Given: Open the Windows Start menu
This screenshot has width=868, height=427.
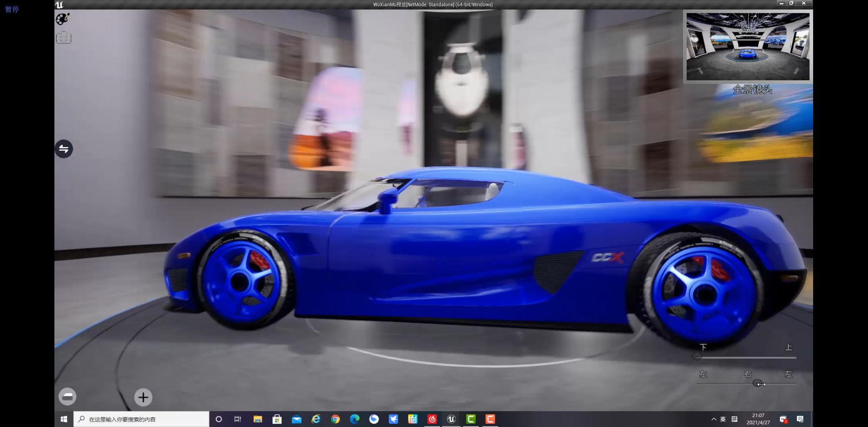Looking at the screenshot, I should [x=64, y=419].
